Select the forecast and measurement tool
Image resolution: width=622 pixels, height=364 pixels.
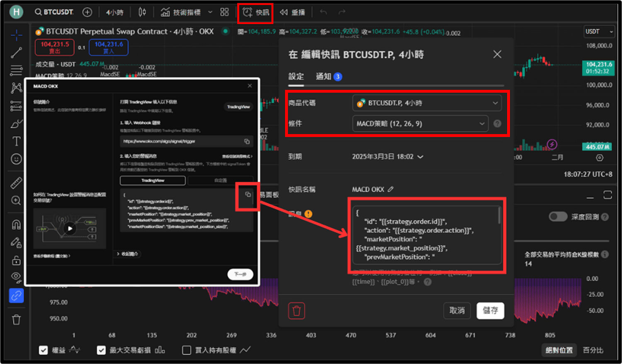tap(16, 106)
